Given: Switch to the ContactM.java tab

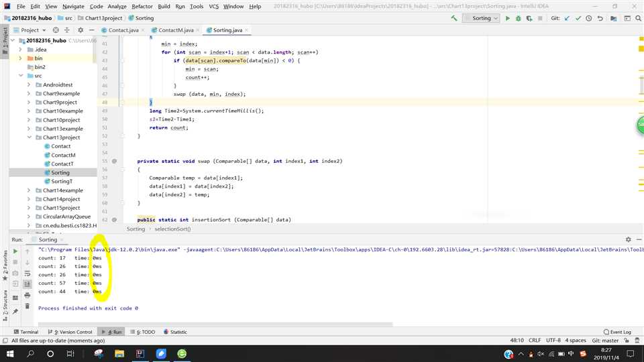Looking at the screenshot, I should point(176,30).
